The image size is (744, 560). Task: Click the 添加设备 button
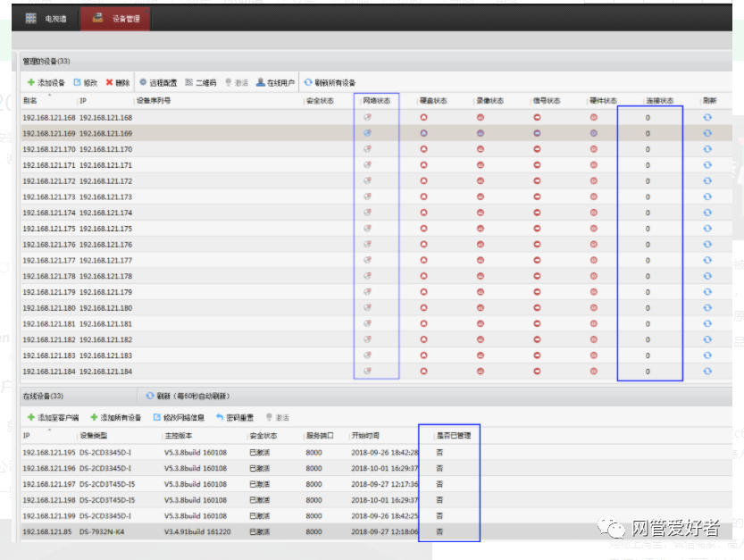pyautogui.click(x=46, y=82)
